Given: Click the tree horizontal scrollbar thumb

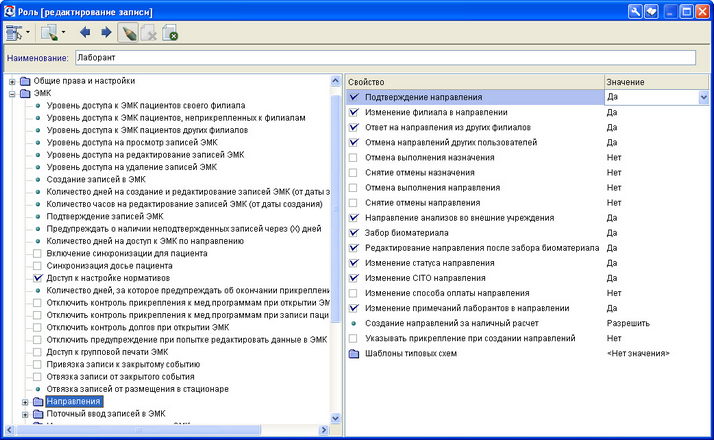Looking at the screenshot, I should [138, 430].
